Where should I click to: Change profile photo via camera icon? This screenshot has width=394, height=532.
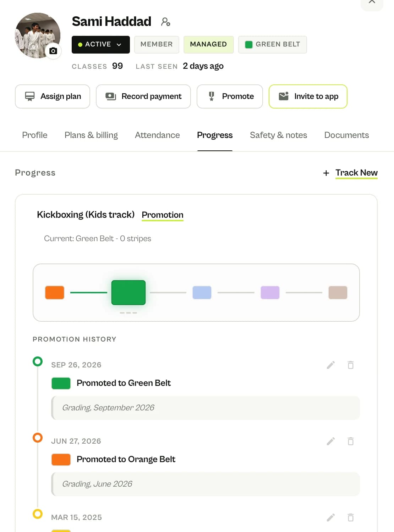point(53,51)
